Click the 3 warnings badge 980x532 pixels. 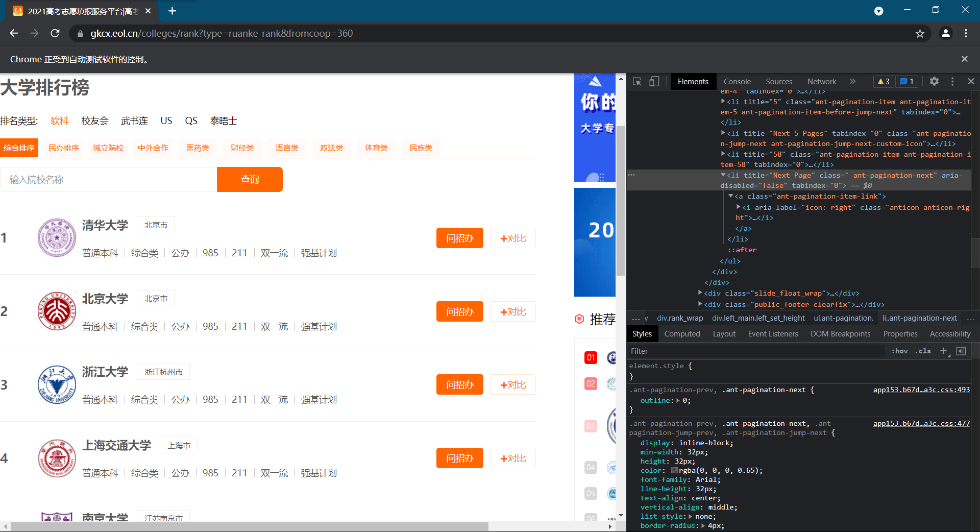tap(884, 81)
